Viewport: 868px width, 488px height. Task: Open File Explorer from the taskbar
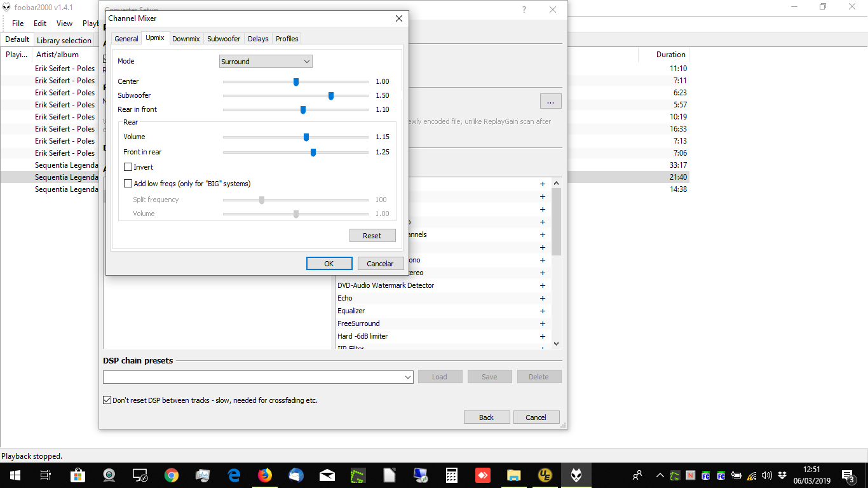click(513, 475)
